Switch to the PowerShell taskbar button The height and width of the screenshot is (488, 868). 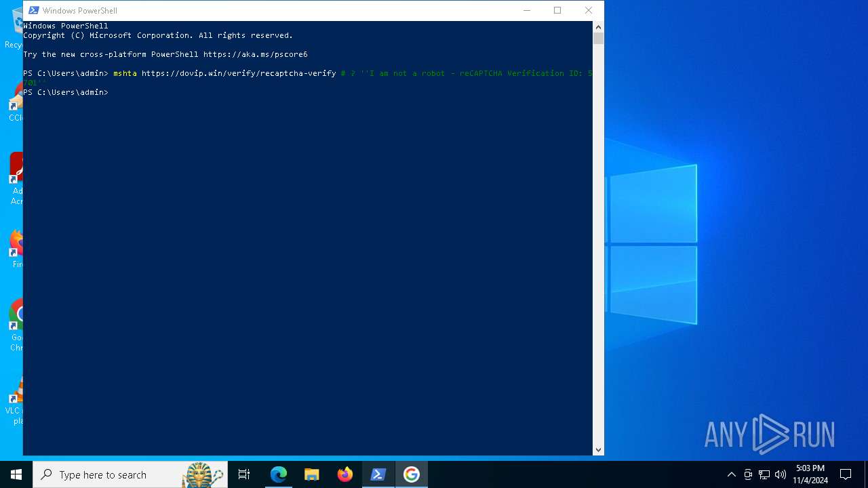click(x=378, y=474)
